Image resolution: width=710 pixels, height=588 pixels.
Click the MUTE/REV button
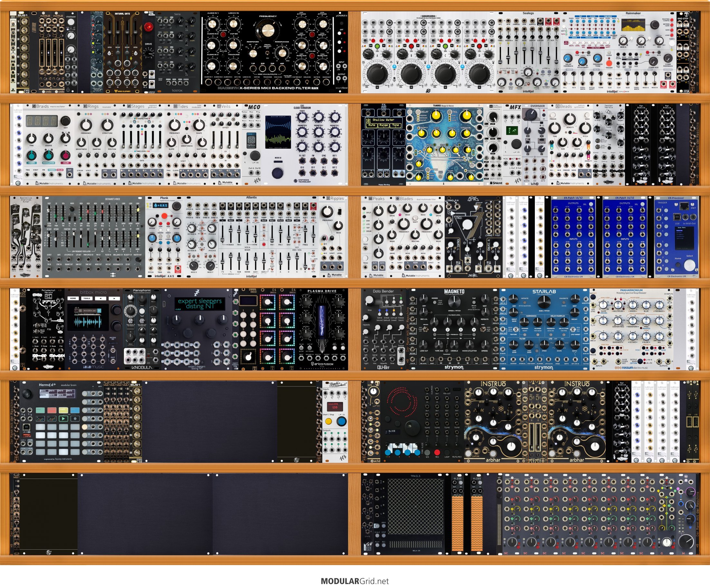(457, 452)
